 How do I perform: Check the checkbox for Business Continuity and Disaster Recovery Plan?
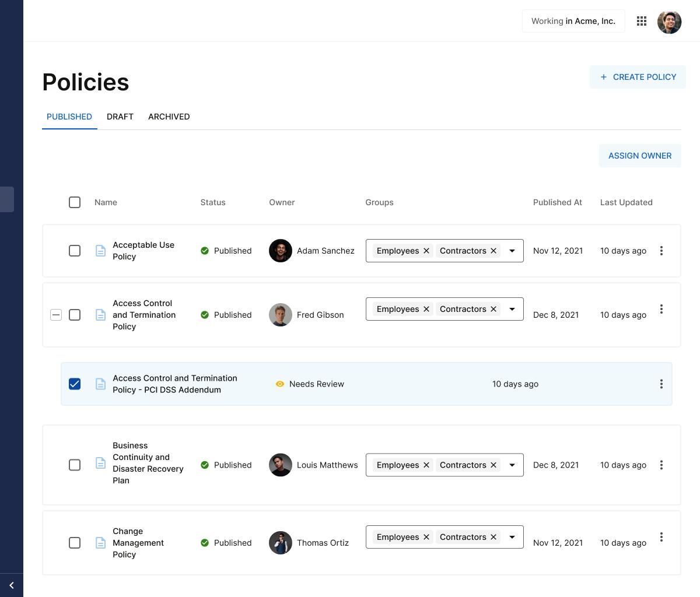coord(75,465)
